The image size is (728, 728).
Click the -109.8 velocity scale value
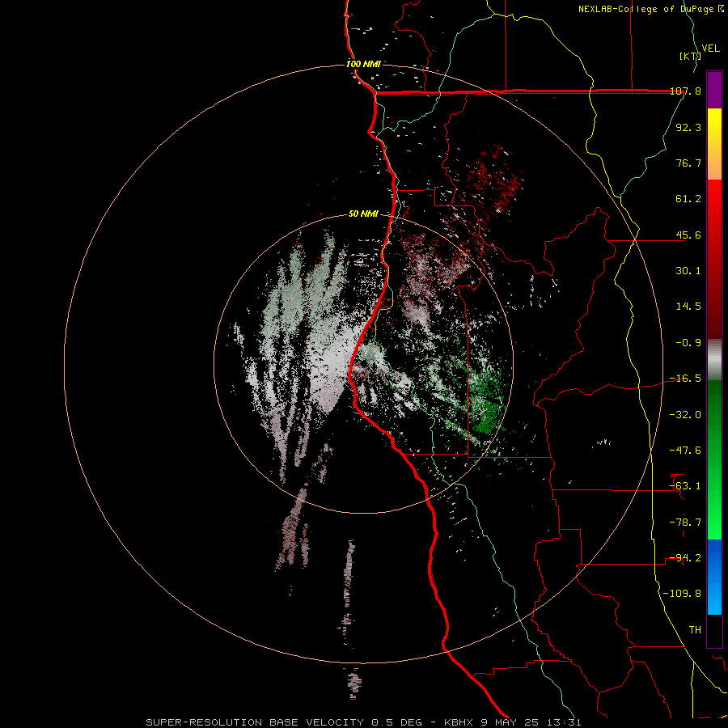tap(682, 594)
